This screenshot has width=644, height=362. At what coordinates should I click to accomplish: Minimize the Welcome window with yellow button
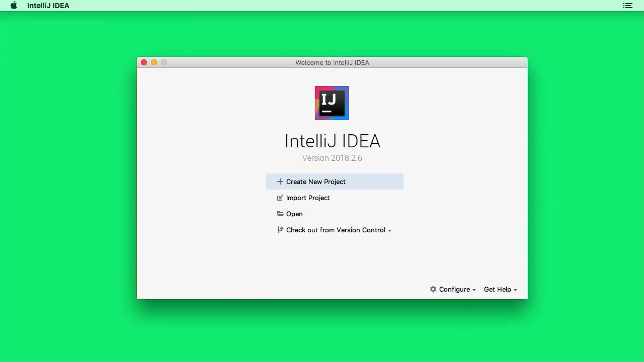coord(154,62)
